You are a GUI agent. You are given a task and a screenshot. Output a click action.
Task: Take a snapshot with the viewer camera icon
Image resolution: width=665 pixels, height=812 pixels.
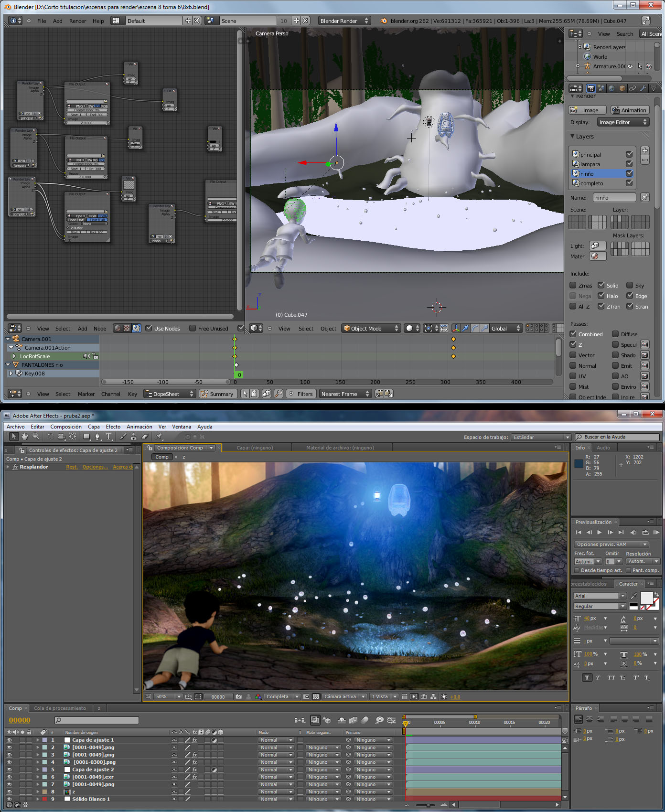click(x=238, y=697)
